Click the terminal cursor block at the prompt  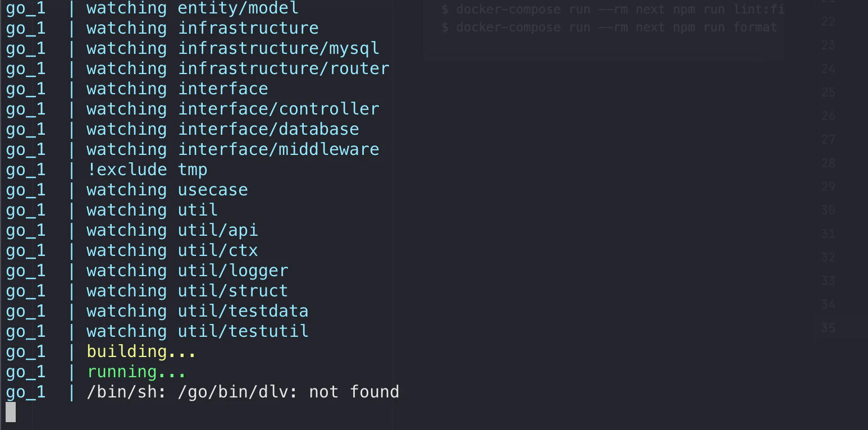pyautogui.click(x=11, y=412)
